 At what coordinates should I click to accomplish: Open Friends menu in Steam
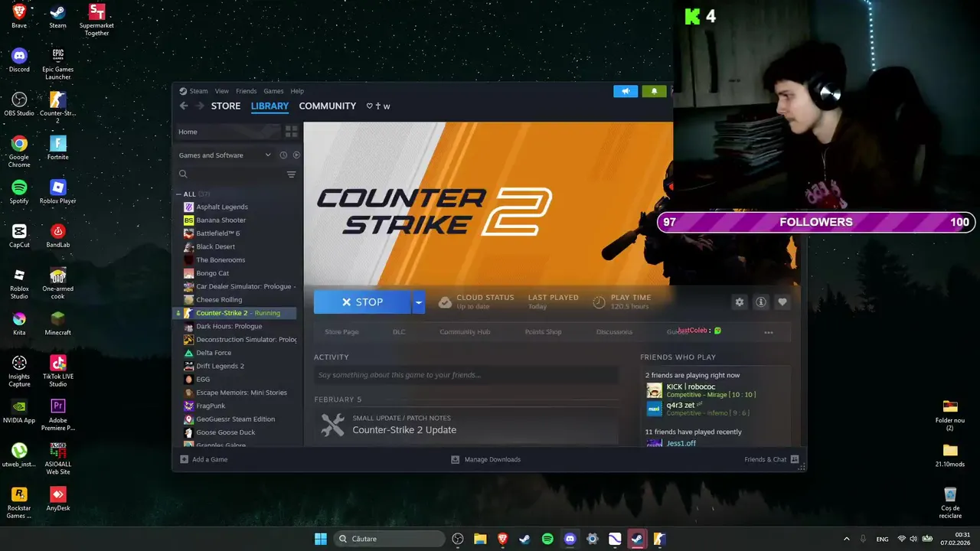(247, 91)
